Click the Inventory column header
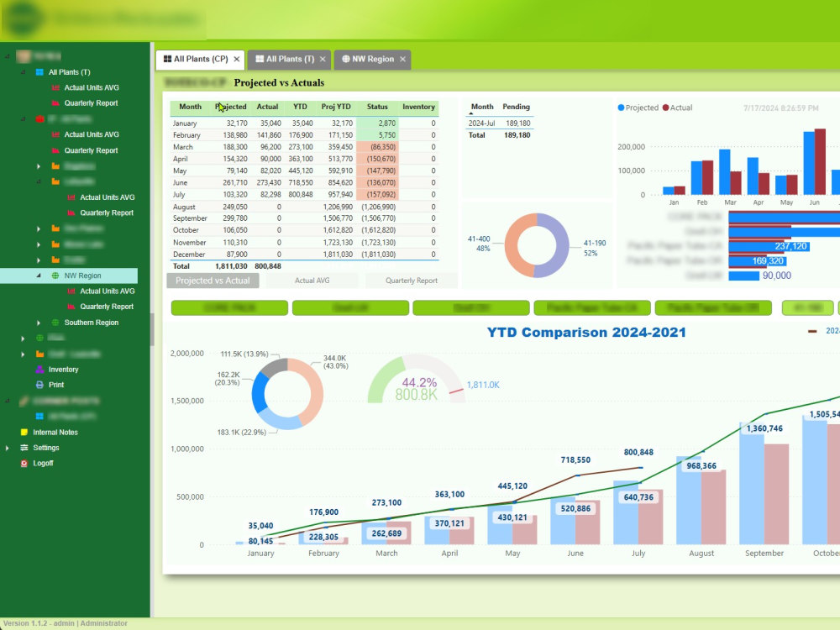This screenshot has width=840, height=630. click(418, 107)
